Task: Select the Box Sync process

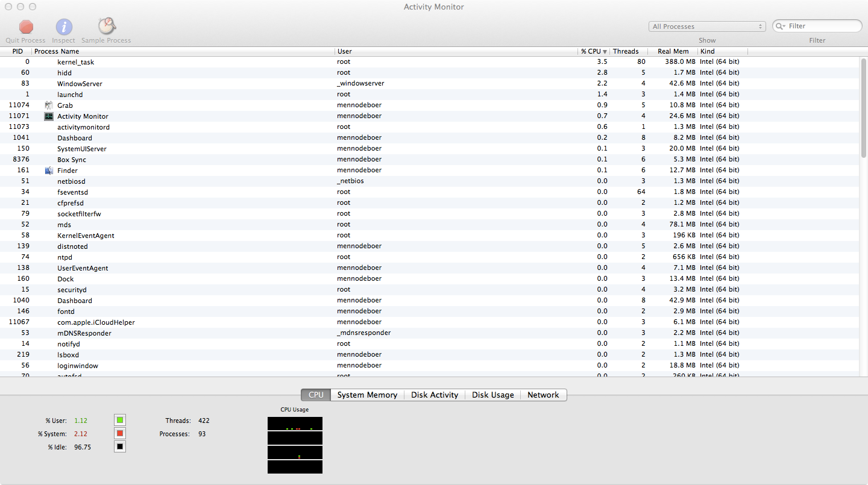Action: [x=430, y=160]
